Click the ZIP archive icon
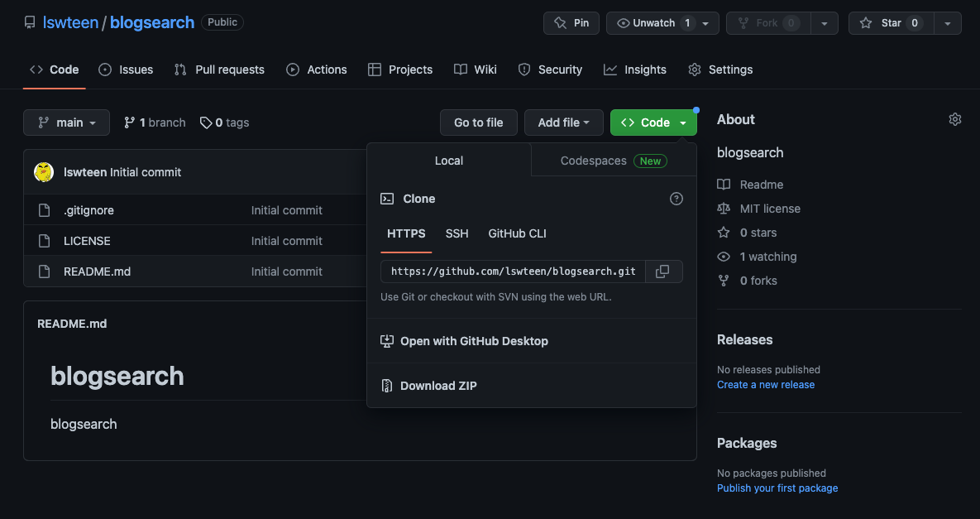This screenshot has width=980, height=519. [x=387, y=386]
